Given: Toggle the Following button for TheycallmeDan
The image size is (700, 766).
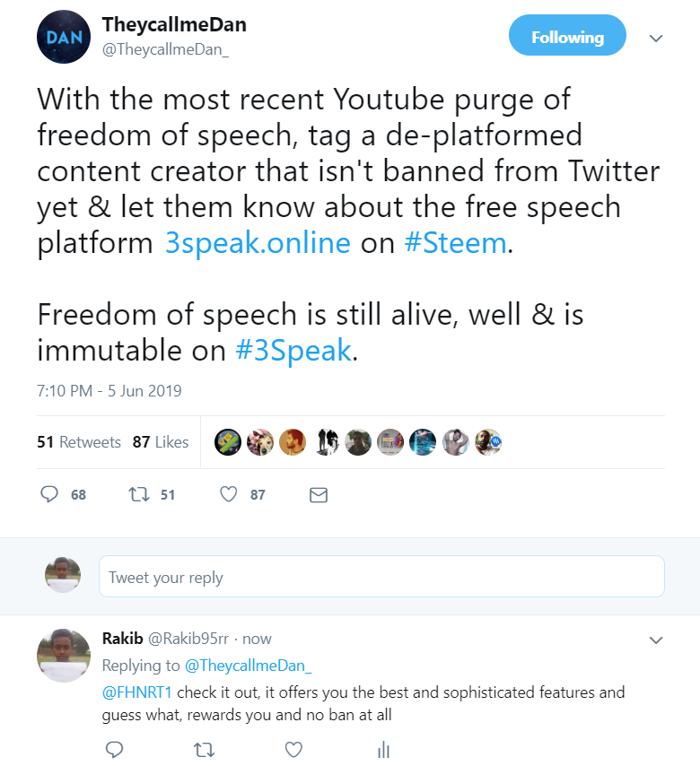Looking at the screenshot, I should [x=567, y=37].
